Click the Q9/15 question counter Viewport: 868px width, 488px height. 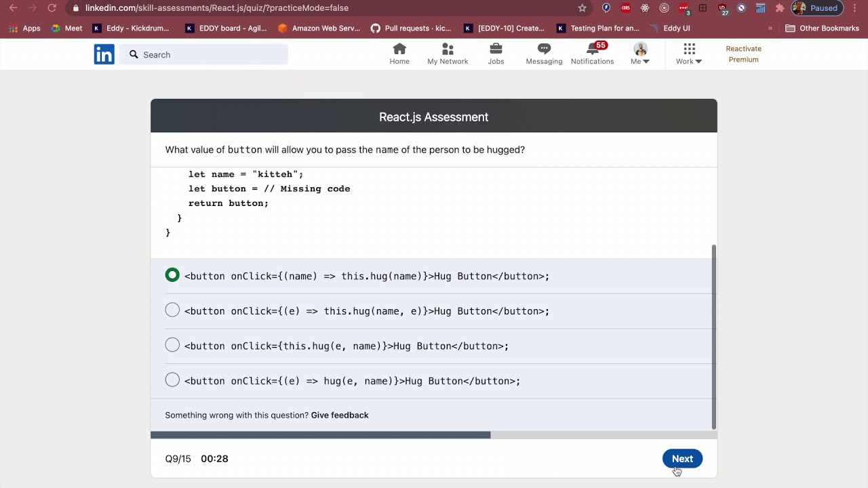point(178,459)
